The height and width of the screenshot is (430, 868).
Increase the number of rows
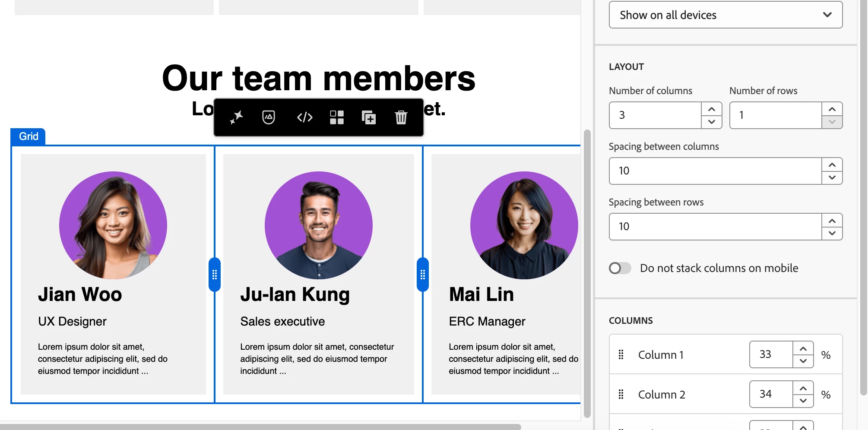click(832, 109)
